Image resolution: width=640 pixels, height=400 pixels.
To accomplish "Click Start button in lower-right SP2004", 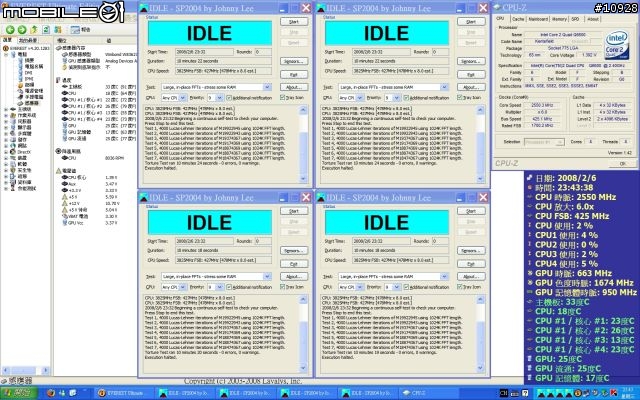I will click(x=471, y=211).
